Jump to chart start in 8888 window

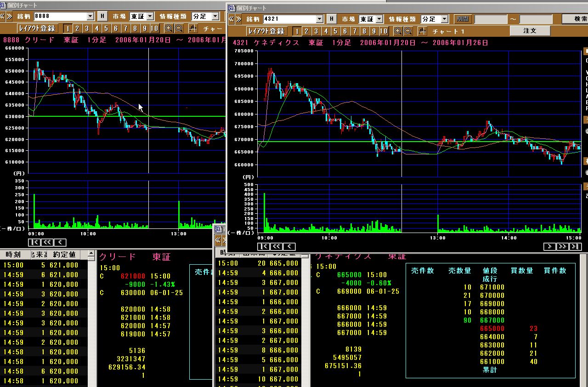pos(34,242)
